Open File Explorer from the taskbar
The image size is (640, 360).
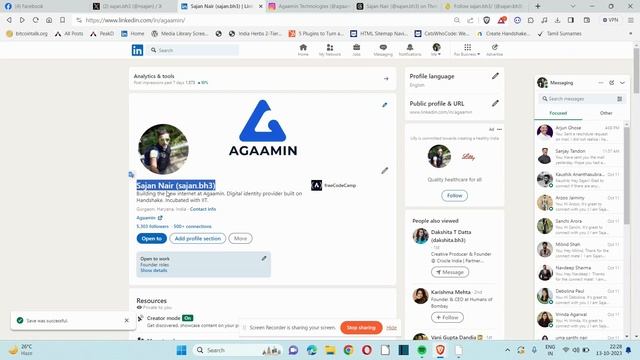coord(330,350)
